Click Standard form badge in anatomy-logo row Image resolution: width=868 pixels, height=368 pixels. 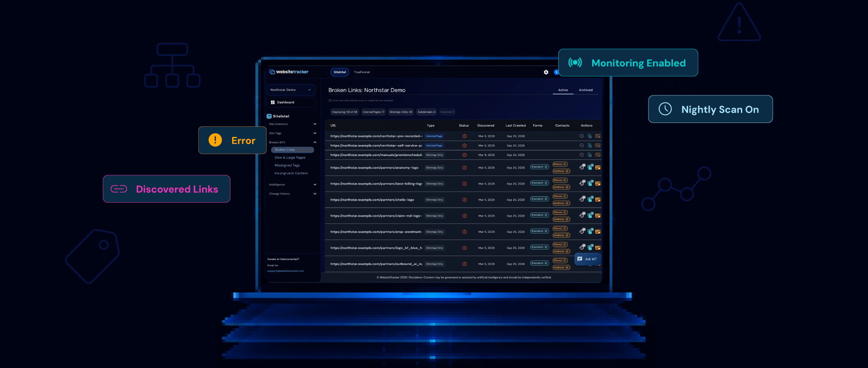[539, 167]
